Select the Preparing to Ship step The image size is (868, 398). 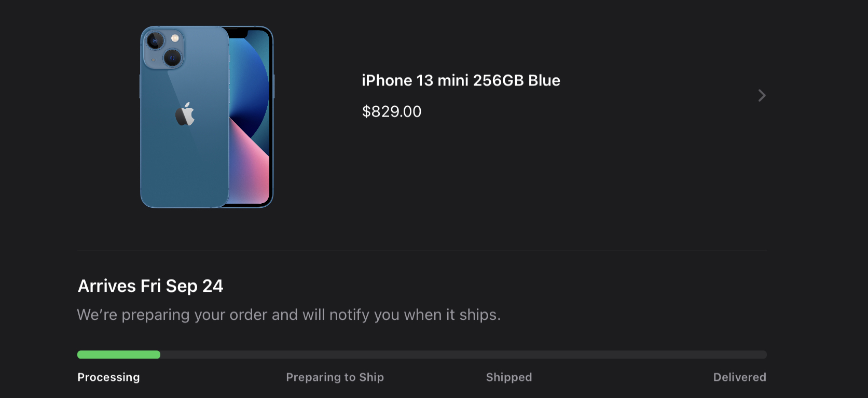[335, 377]
